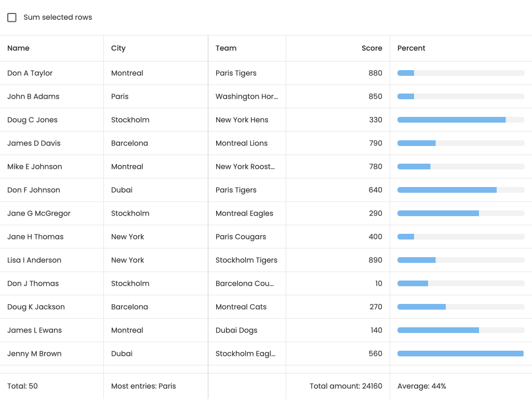Click Jane G McGregor name cell

tap(39, 214)
